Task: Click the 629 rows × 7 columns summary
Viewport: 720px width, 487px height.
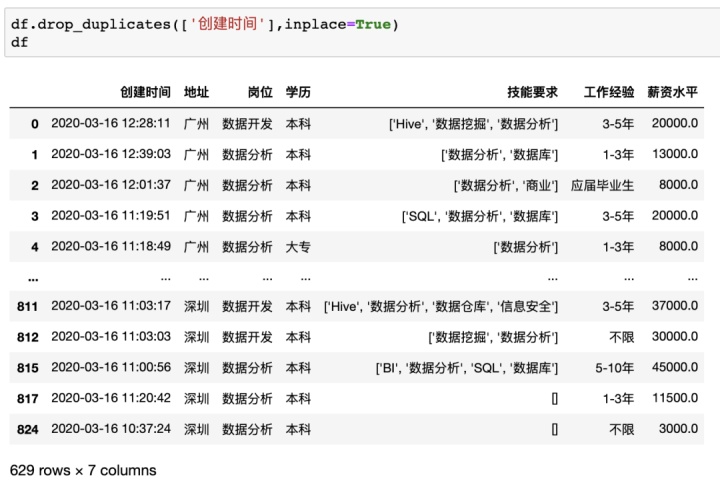Action: pyautogui.click(x=83, y=470)
